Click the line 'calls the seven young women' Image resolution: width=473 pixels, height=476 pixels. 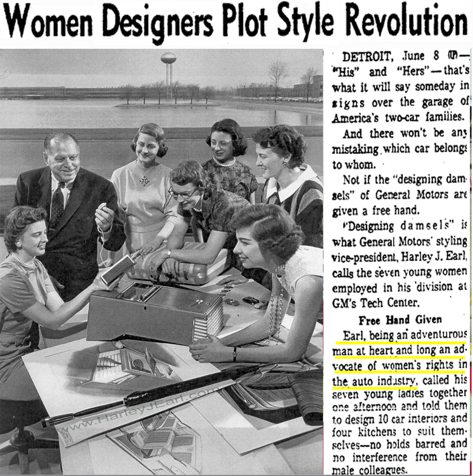[x=400, y=272]
